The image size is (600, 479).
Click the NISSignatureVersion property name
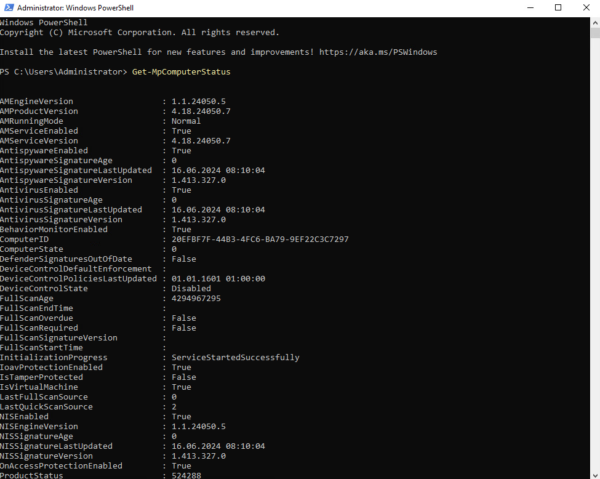(x=47, y=456)
